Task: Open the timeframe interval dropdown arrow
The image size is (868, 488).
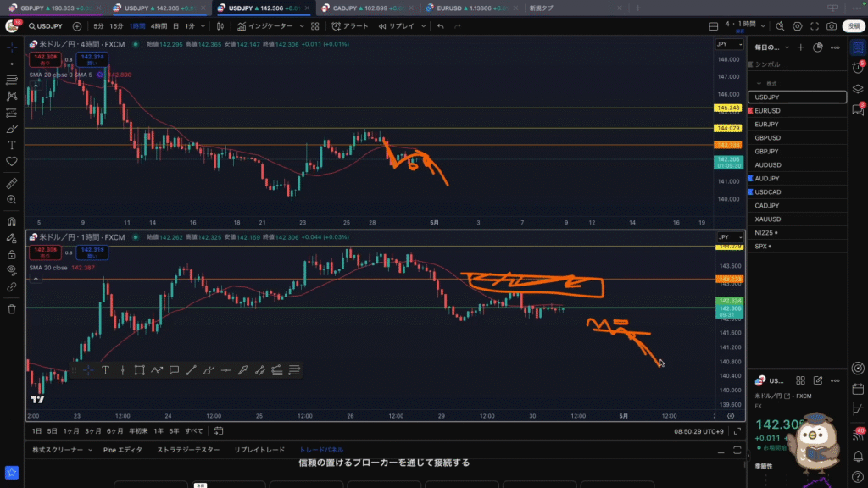Action: 203,26
